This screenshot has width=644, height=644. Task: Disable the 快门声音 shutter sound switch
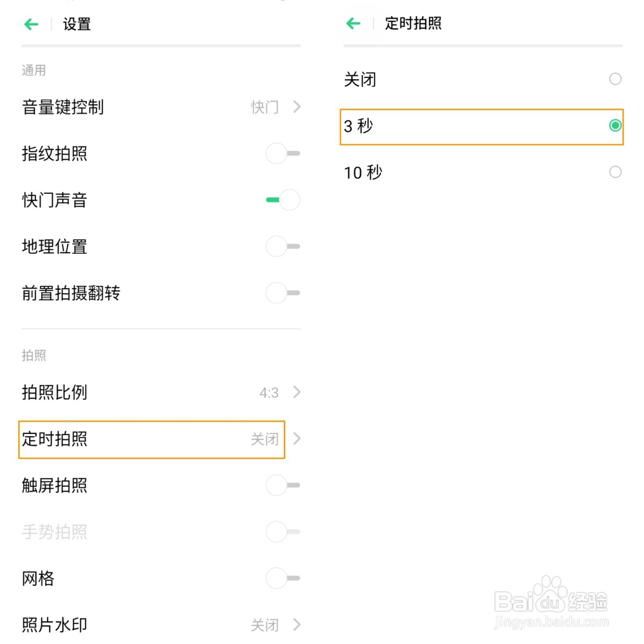282,200
